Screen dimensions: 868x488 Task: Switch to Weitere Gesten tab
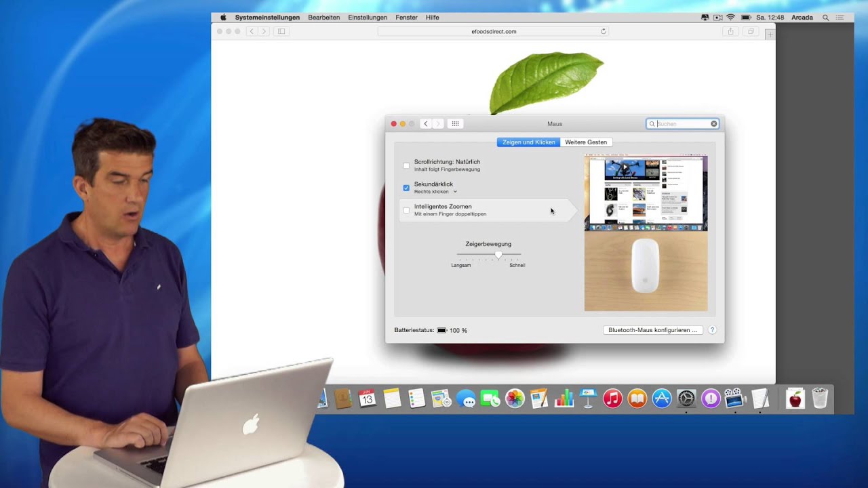[x=586, y=142]
